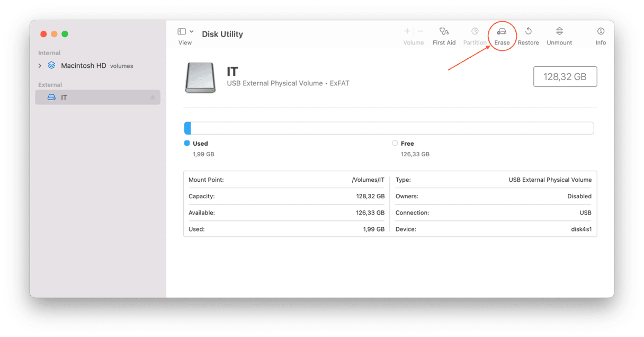Click the white Free legend swatch
The width and height of the screenshot is (644, 337).
pos(395,143)
